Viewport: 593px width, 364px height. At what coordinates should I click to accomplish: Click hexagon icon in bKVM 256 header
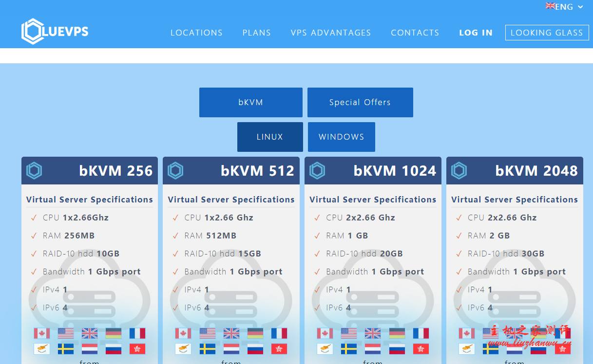[x=34, y=171]
